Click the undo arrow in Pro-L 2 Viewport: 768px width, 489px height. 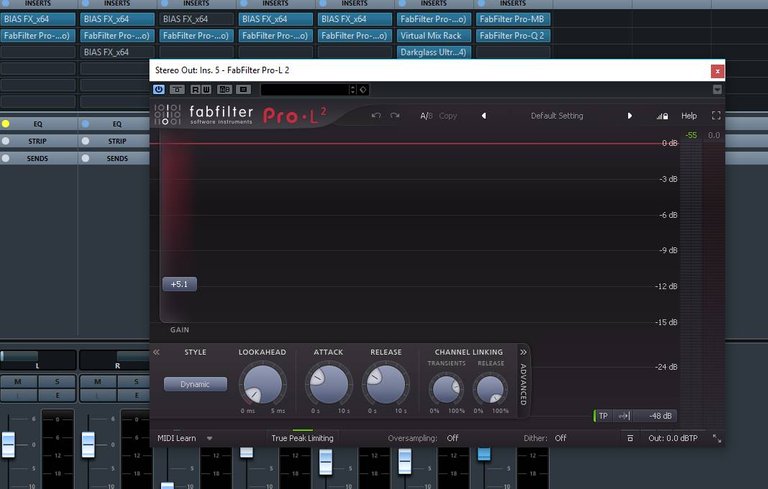[376, 116]
